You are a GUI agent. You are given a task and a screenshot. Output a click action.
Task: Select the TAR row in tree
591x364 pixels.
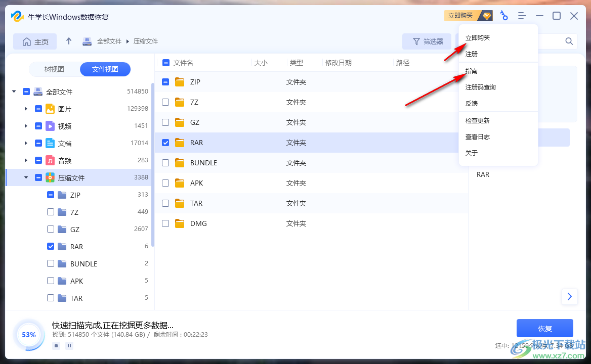(78, 298)
